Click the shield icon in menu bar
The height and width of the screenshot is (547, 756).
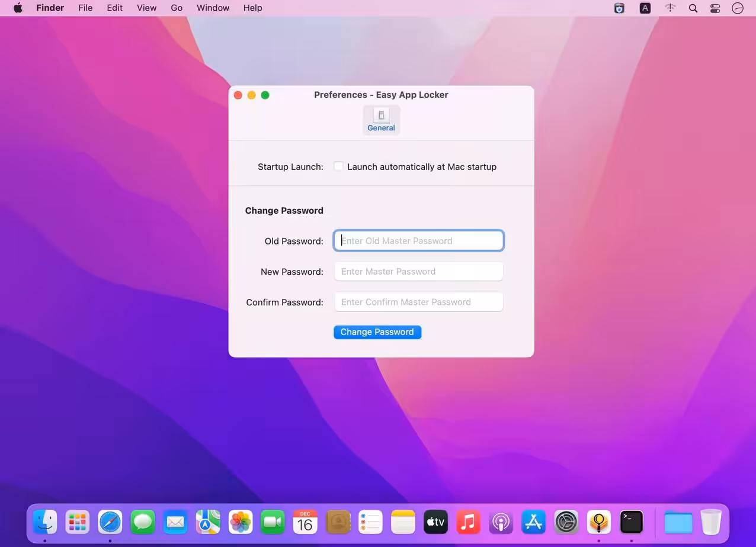619,8
